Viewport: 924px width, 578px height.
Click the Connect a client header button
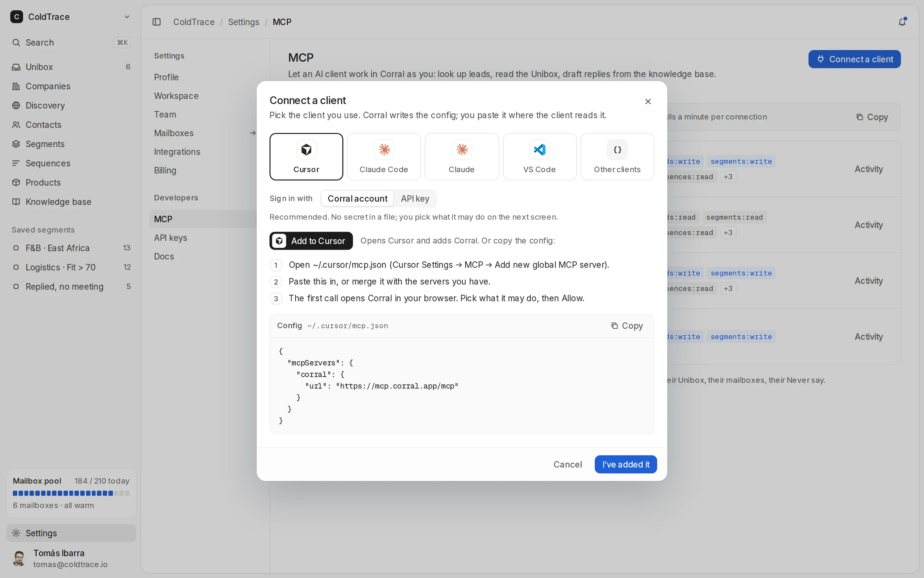854,59
